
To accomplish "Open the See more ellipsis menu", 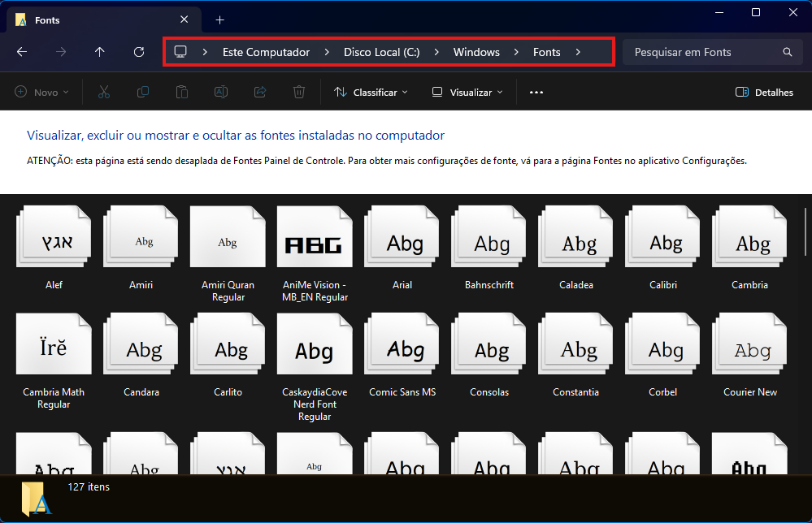I will (536, 92).
